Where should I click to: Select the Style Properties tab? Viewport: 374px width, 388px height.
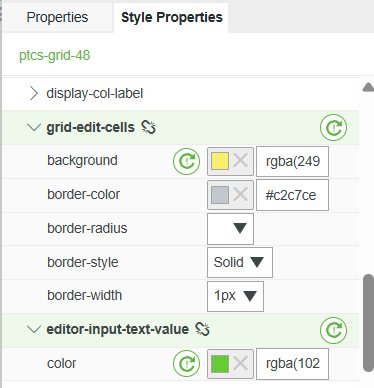click(171, 17)
